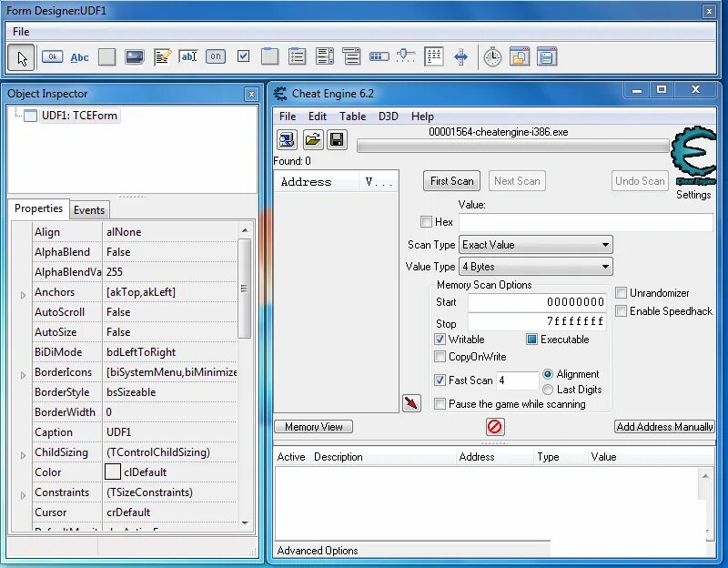Click the red clear list circle icon
The width and height of the screenshot is (728, 568).
(x=495, y=426)
